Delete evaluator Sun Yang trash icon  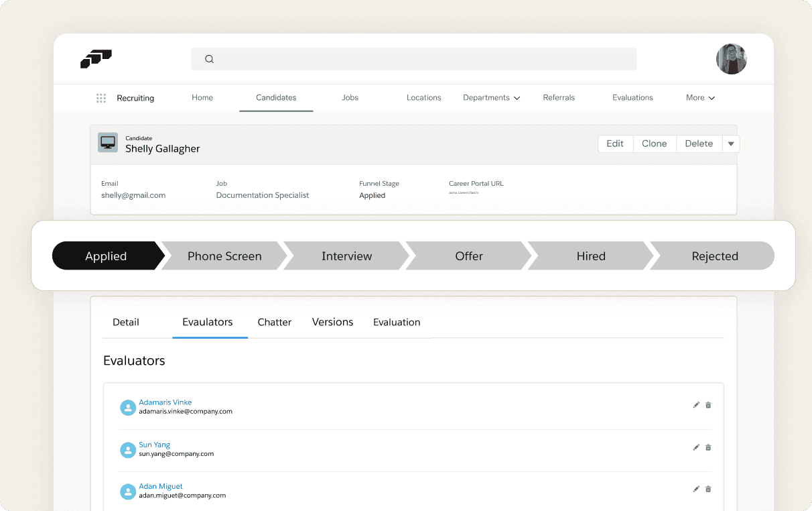coord(708,447)
